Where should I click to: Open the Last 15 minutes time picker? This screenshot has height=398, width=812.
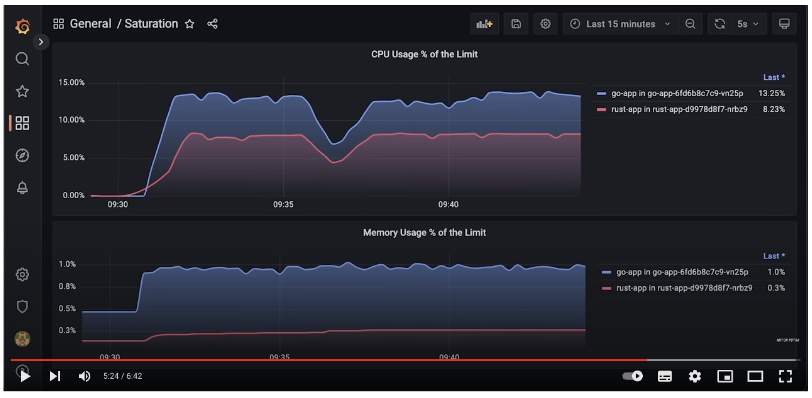click(x=620, y=24)
